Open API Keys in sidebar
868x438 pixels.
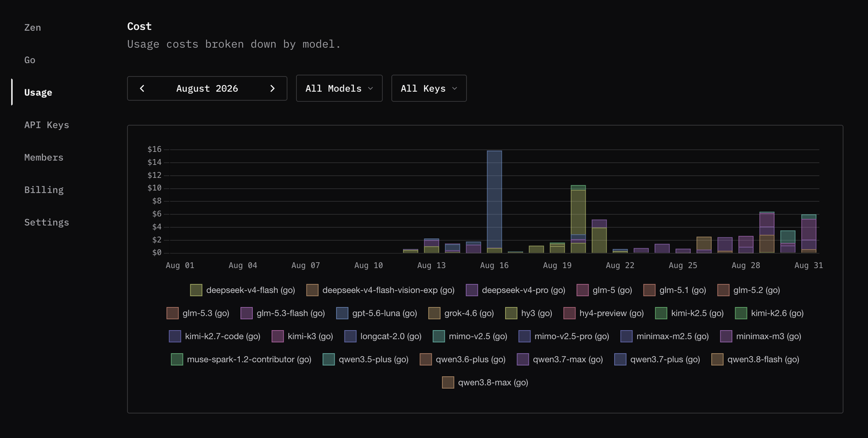(47, 125)
